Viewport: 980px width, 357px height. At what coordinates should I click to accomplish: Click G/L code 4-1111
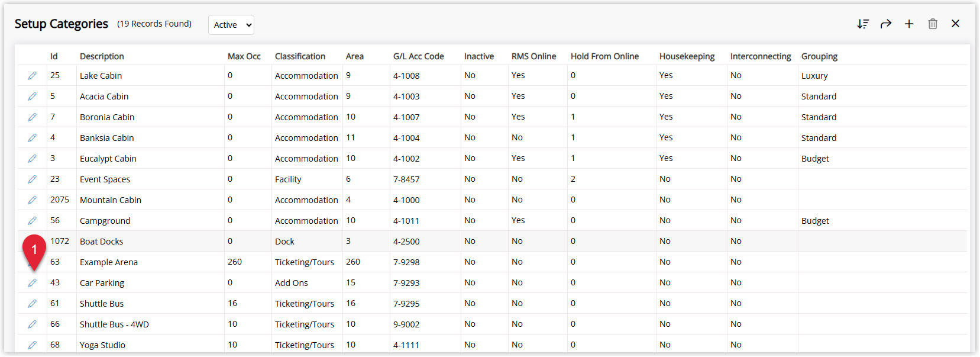tap(406, 345)
